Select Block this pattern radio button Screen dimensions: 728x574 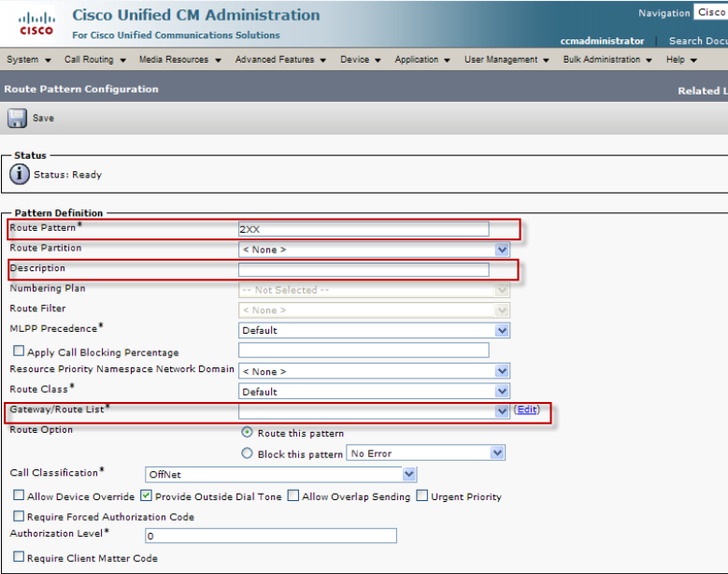(x=247, y=453)
